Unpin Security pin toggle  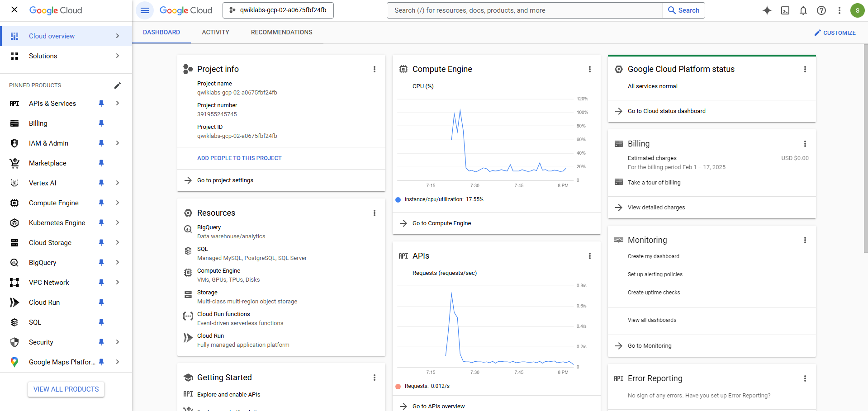(101, 342)
